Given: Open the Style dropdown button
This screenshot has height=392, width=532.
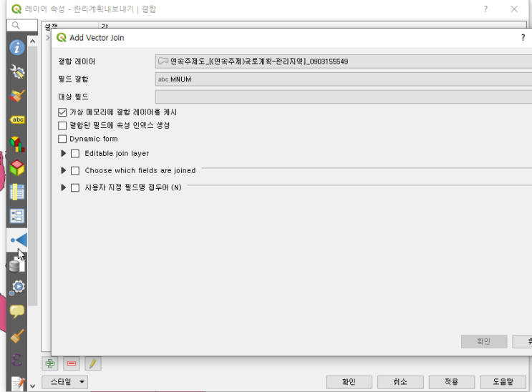Looking at the screenshot, I should point(65,382).
